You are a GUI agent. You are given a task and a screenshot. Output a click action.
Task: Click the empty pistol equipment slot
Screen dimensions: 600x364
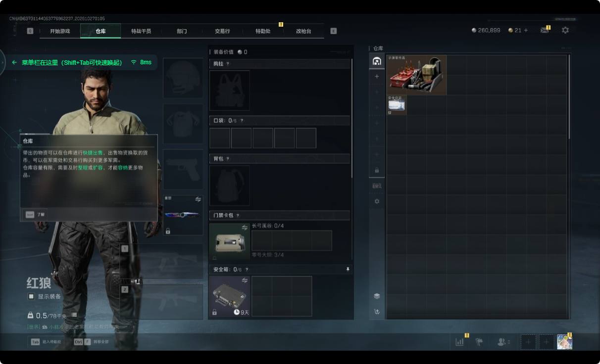coord(183,169)
